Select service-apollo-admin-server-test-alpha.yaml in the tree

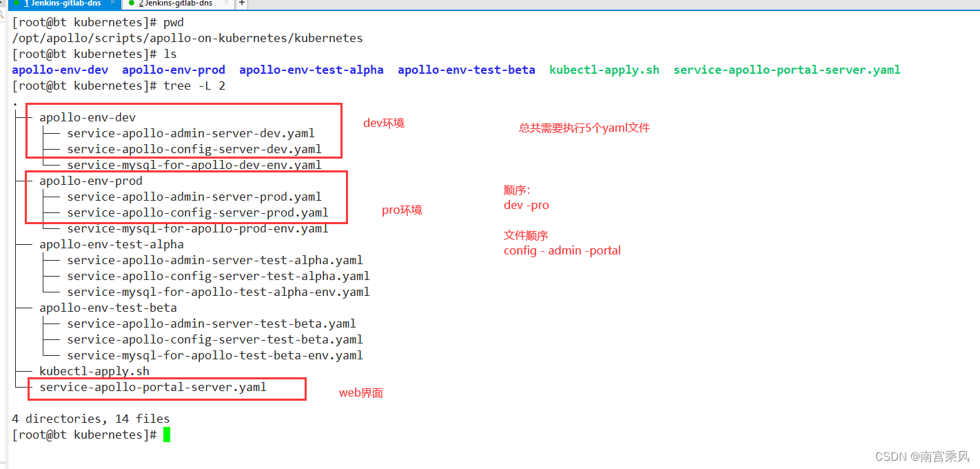tap(215, 260)
